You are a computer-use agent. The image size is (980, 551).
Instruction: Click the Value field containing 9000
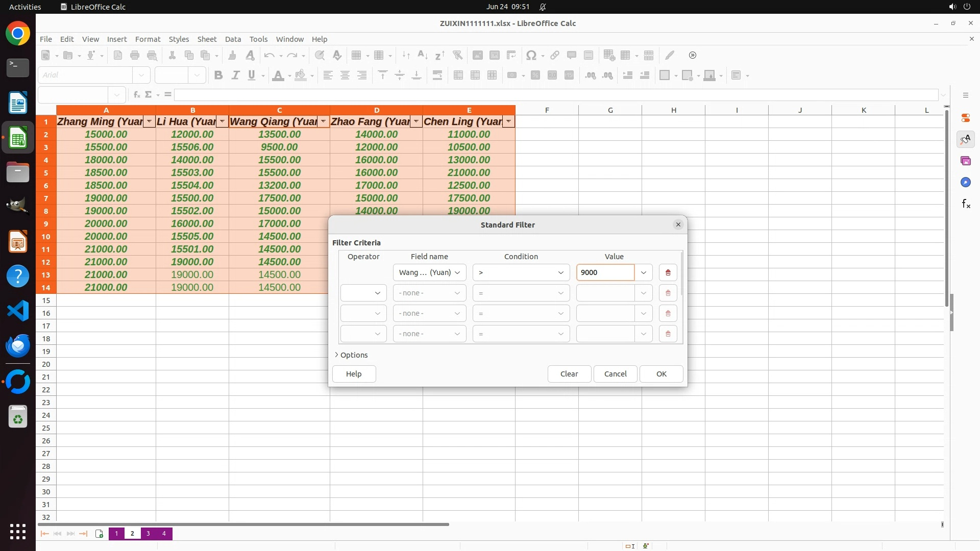click(605, 272)
